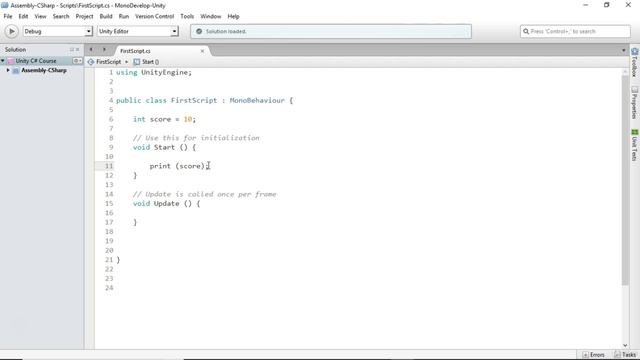Click the scrollbar down arrow
This screenshot has height=360, width=640.
tap(625, 345)
